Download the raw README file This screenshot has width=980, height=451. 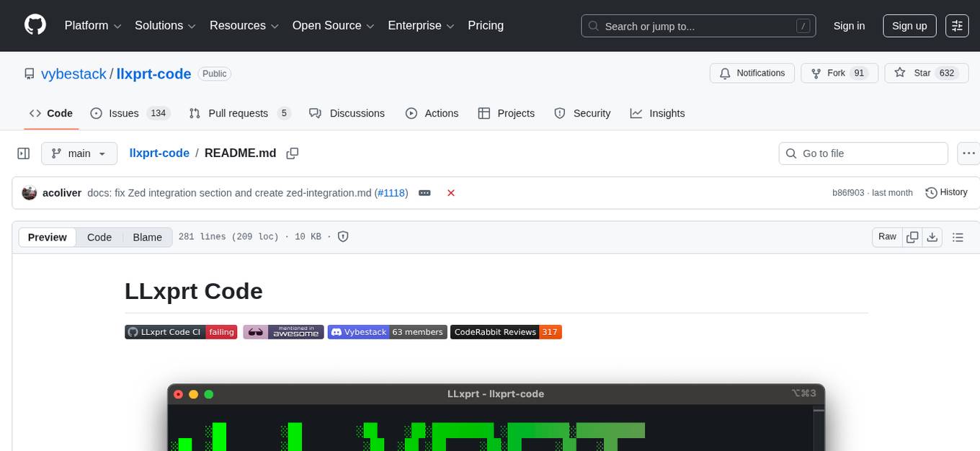(932, 236)
